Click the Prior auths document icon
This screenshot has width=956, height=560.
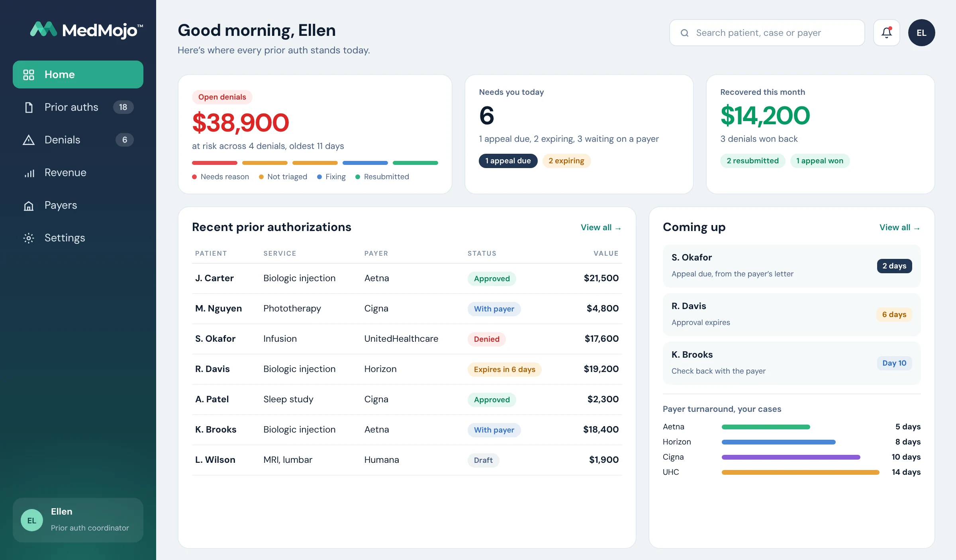[29, 107]
